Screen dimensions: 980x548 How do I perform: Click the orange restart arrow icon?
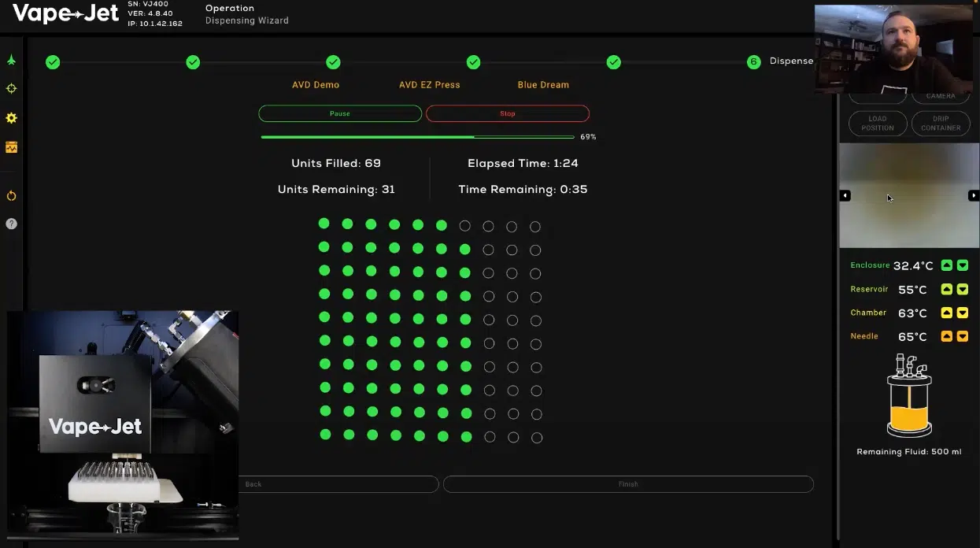click(x=11, y=195)
